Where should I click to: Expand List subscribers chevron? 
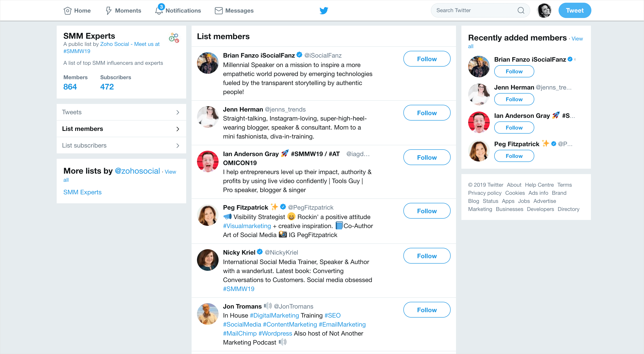pyautogui.click(x=178, y=146)
